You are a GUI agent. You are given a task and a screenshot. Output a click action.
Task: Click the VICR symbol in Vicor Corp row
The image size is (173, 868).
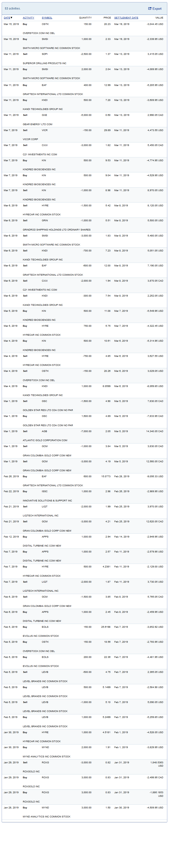point(44,130)
